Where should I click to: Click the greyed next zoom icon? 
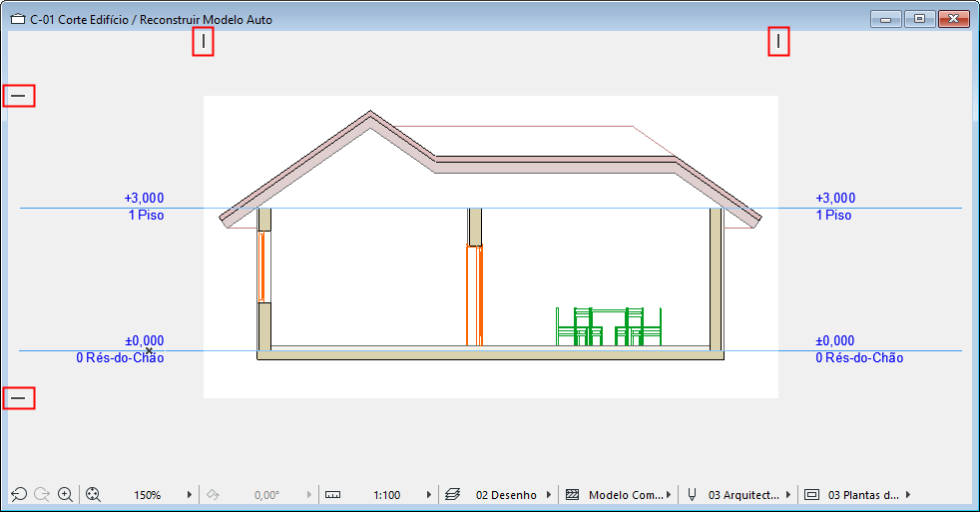pyautogui.click(x=42, y=494)
